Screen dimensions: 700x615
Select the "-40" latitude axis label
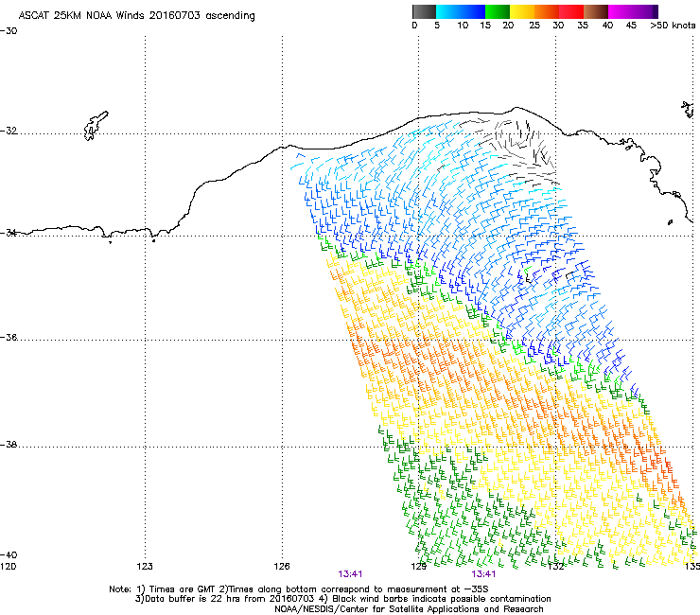(9, 554)
